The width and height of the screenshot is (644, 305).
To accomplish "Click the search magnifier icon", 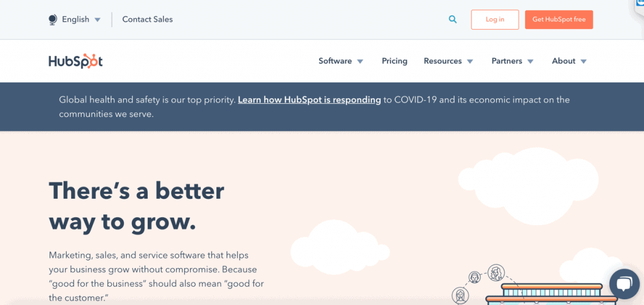I will pyautogui.click(x=453, y=19).
